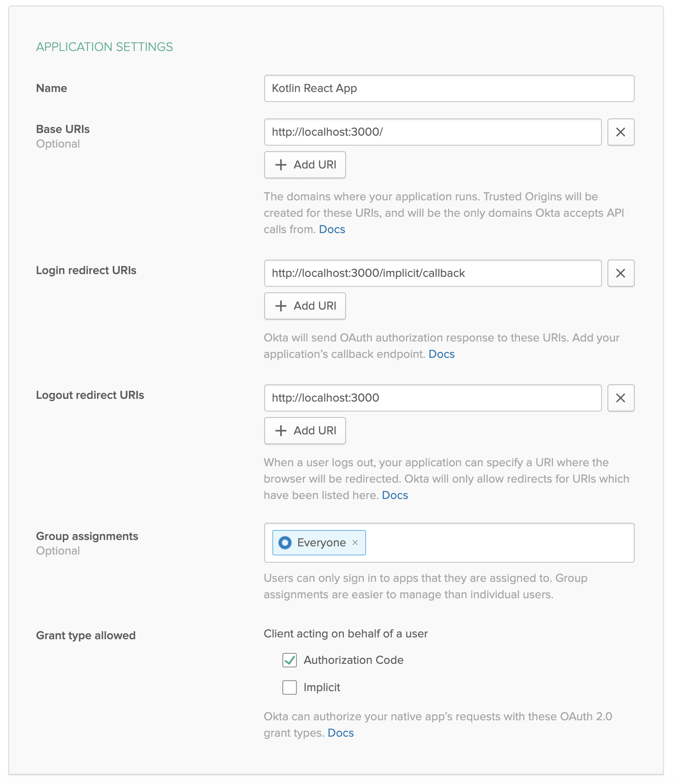Image resolution: width=673 pixels, height=784 pixels.
Task: Enable the Implicit grant type checkbox
Action: pos(290,687)
